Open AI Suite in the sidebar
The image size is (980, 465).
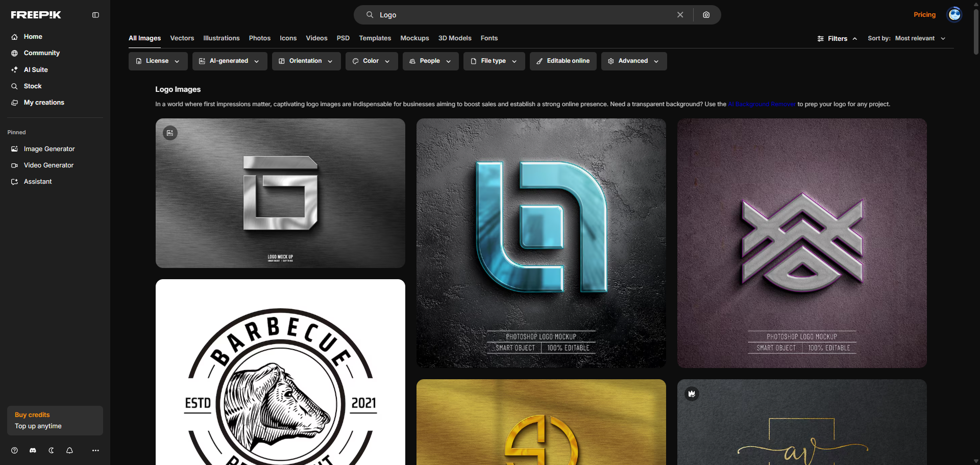(36, 69)
